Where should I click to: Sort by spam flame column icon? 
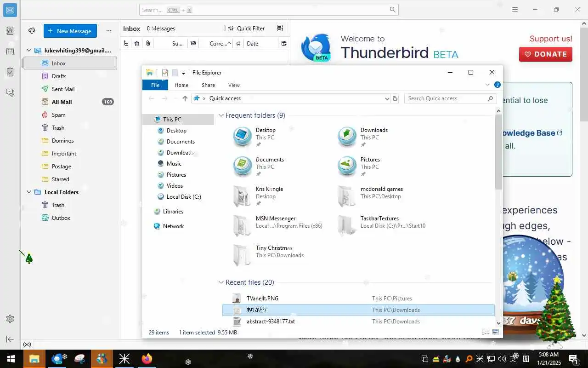coord(238,43)
